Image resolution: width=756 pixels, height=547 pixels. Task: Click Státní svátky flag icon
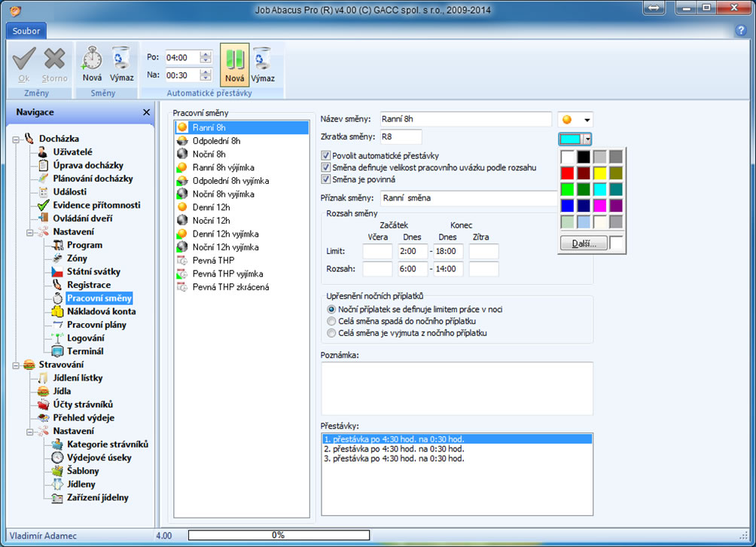click(x=57, y=271)
